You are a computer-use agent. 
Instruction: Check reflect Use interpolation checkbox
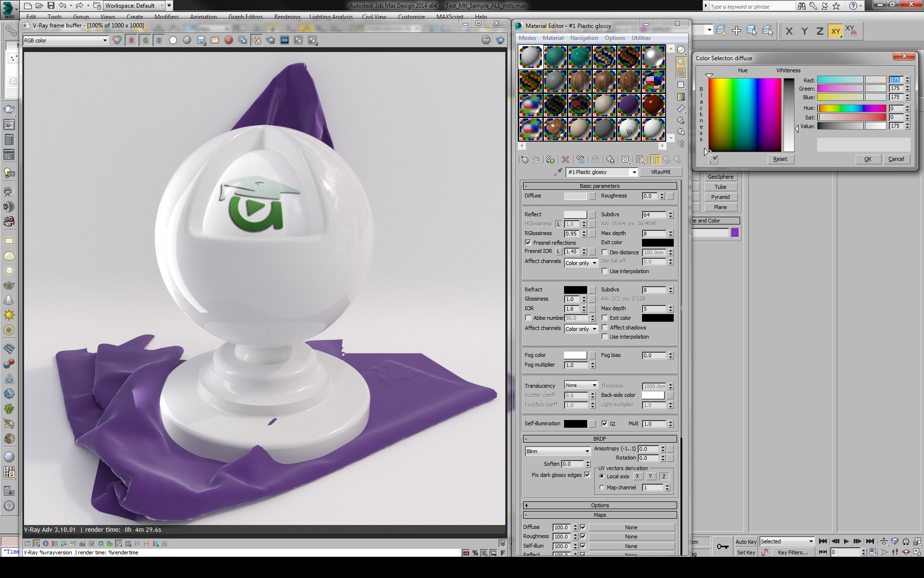coord(605,271)
